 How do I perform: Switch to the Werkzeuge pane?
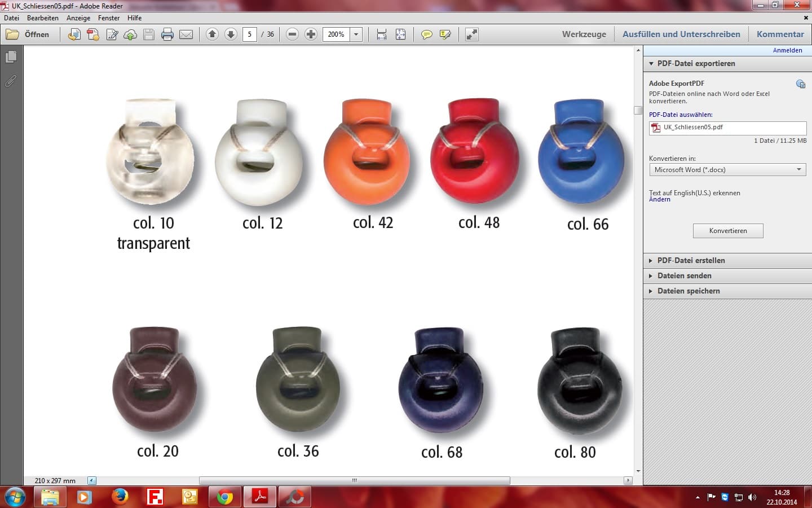pyautogui.click(x=584, y=34)
